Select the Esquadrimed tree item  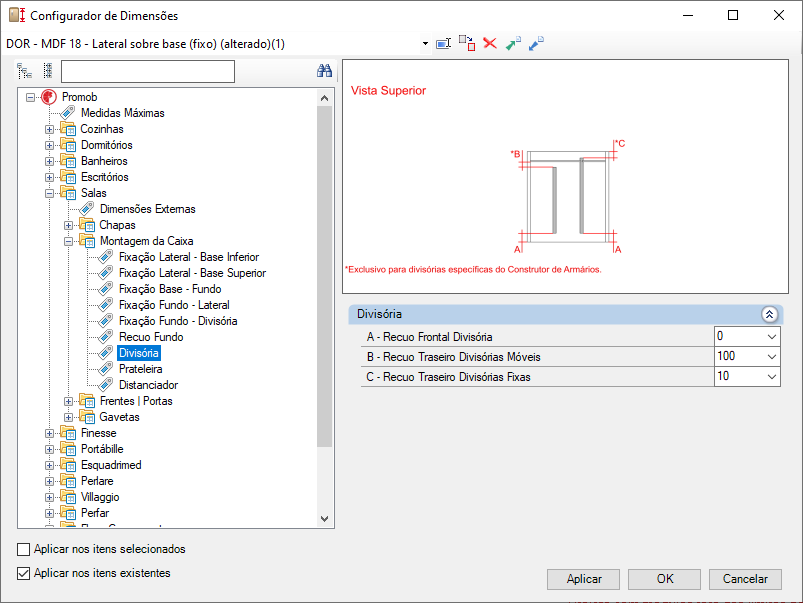[111, 465]
